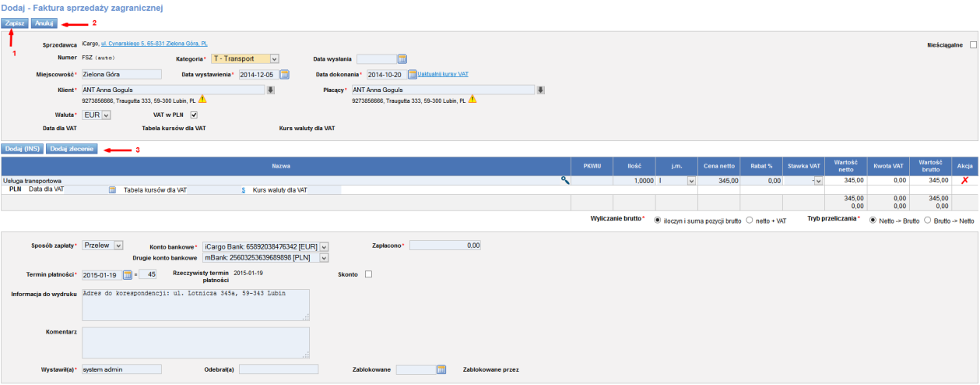
Task: Open calendar for Termin płatności
Action: pyautogui.click(x=128, y=274)
